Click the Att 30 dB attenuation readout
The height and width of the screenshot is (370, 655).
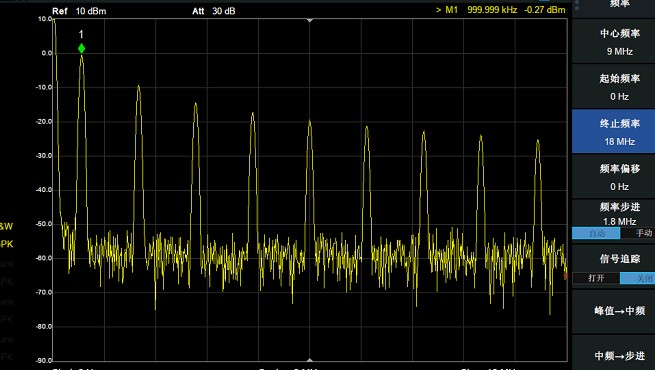pyautogui.click(x=213, y=11)
